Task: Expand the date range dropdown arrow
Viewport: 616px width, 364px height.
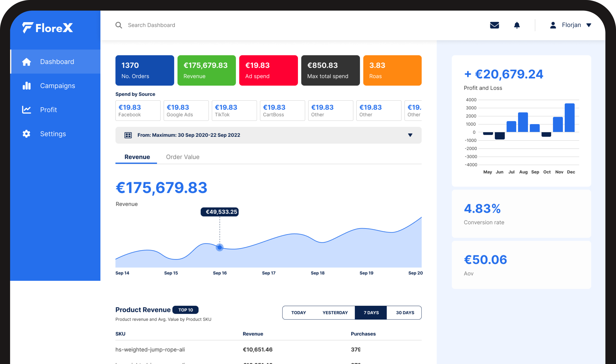Action: pos(410,135)
